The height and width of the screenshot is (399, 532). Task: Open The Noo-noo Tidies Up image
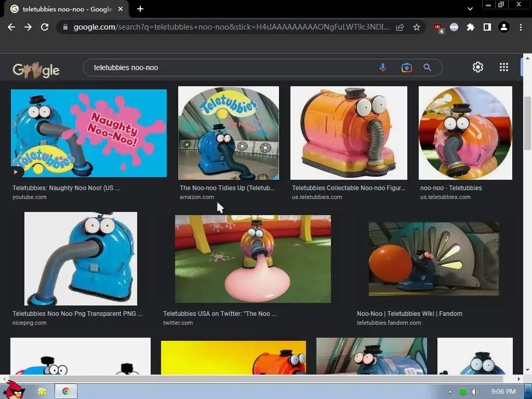click(x=229, y=132)
